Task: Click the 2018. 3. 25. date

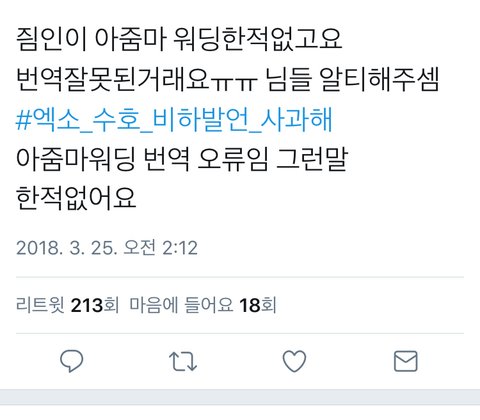Action: point(67,248)
